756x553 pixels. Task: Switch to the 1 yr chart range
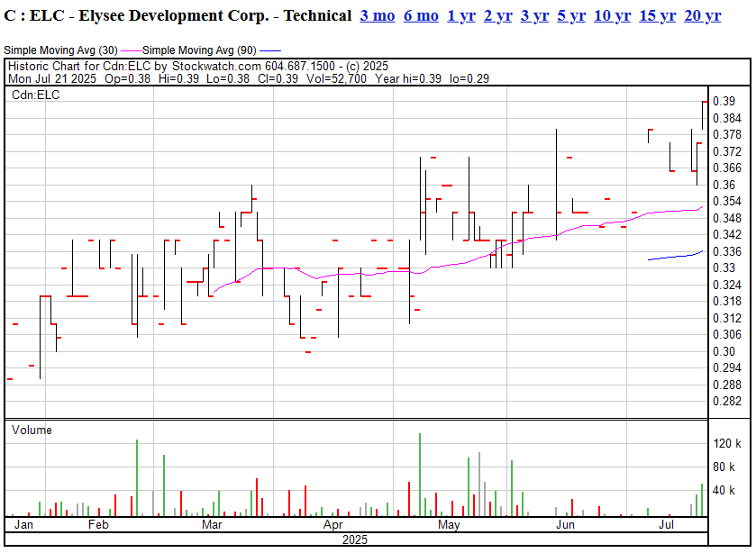click(461, 16)
